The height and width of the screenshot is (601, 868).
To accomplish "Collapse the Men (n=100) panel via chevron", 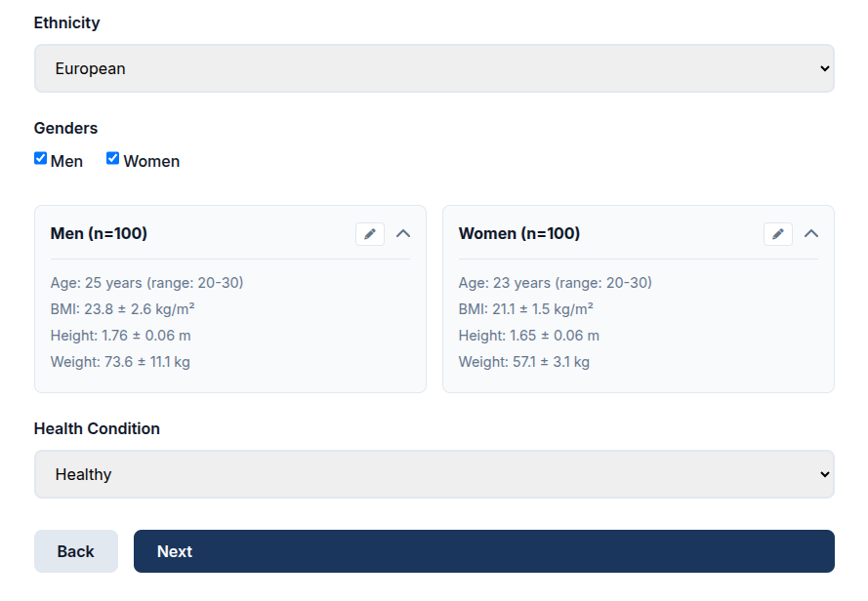I will 403,234.
